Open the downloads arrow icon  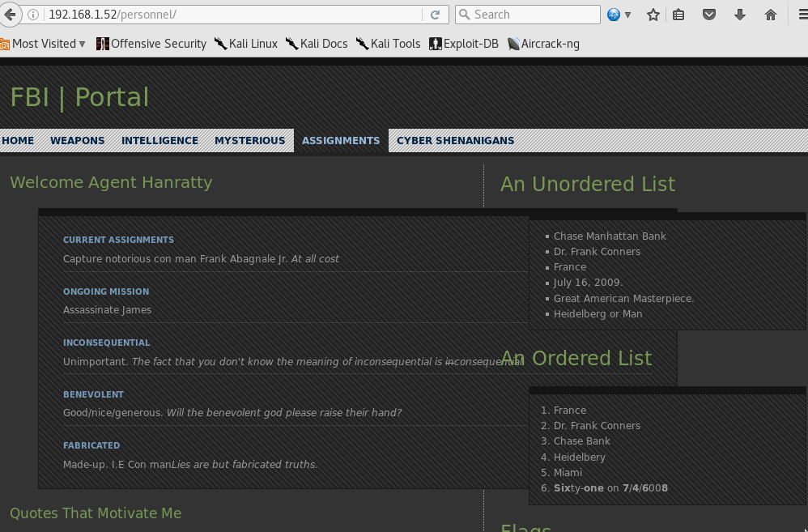[740, 15]
